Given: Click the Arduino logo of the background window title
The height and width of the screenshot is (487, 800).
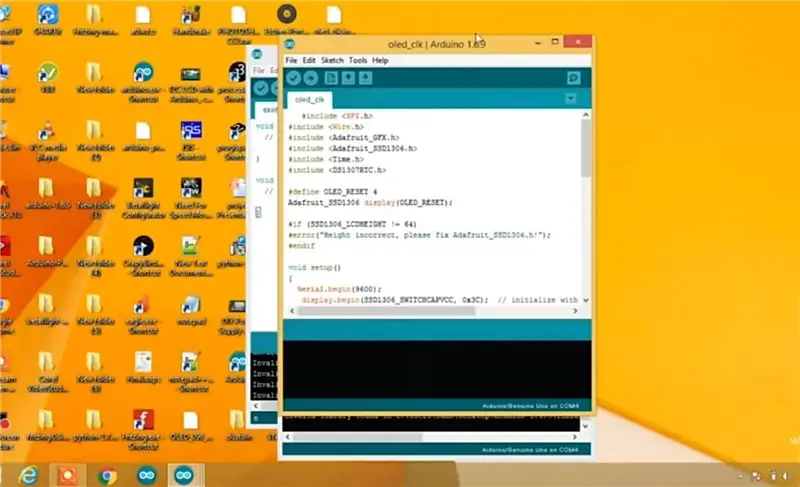Looking at the screenshot, I should 258,54.
